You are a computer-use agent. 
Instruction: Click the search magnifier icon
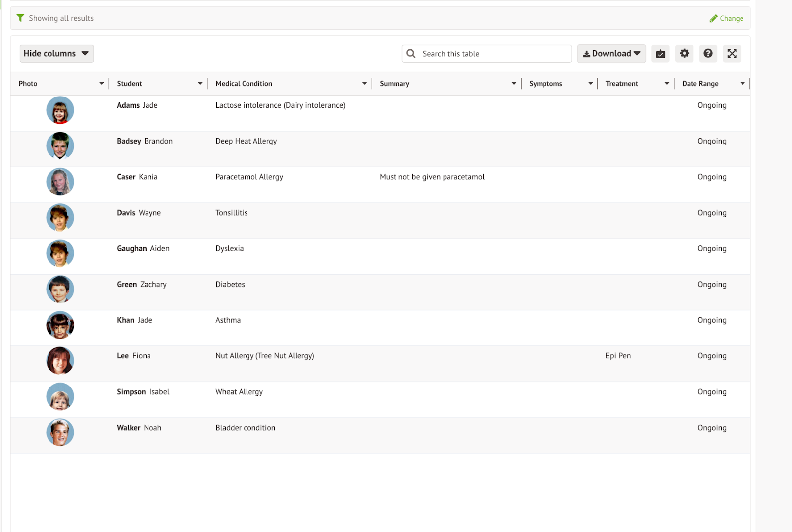tap(411, 54)
